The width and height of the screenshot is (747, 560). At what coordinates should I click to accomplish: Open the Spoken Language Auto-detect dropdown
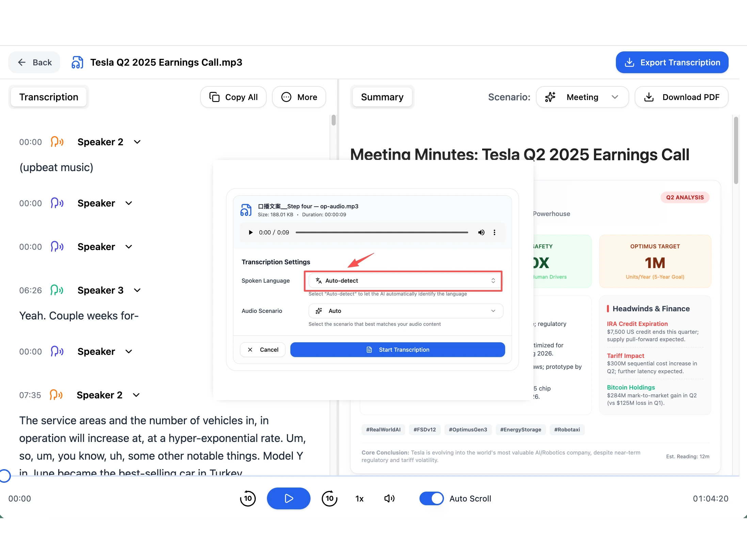point(406,281)
